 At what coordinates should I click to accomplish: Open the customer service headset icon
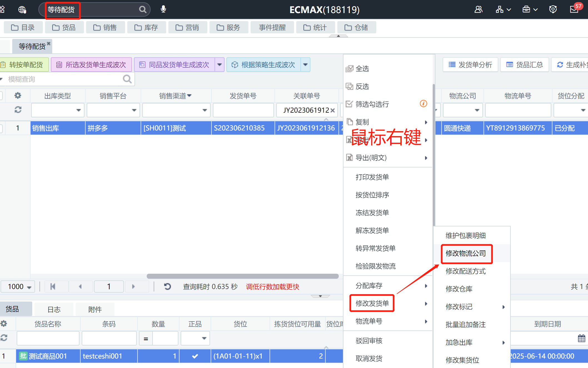tap(553, 9)
